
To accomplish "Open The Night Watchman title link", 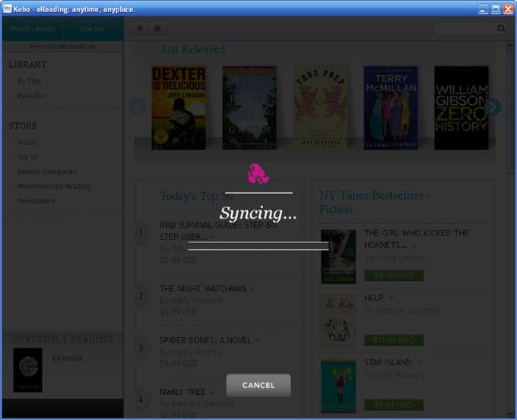I will click(x=203, y=289).
